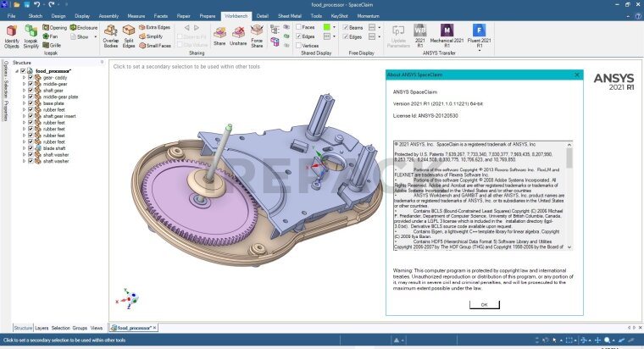Switch to the Layers panel tab
Viewport: 644px width, 349px height.
(x=42, y=327)
